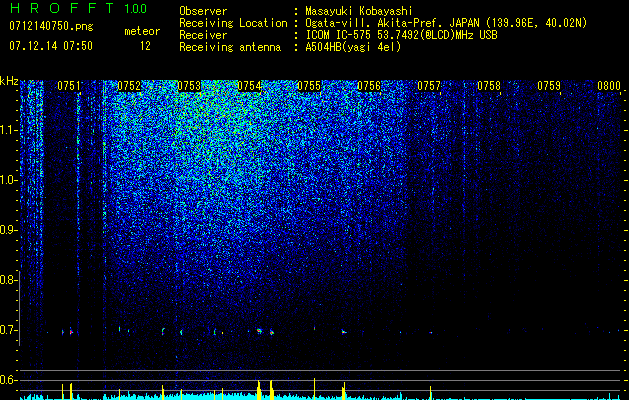629x400 pixels.
Task: Click the 0752 time marker
Action: coord(129,86)
